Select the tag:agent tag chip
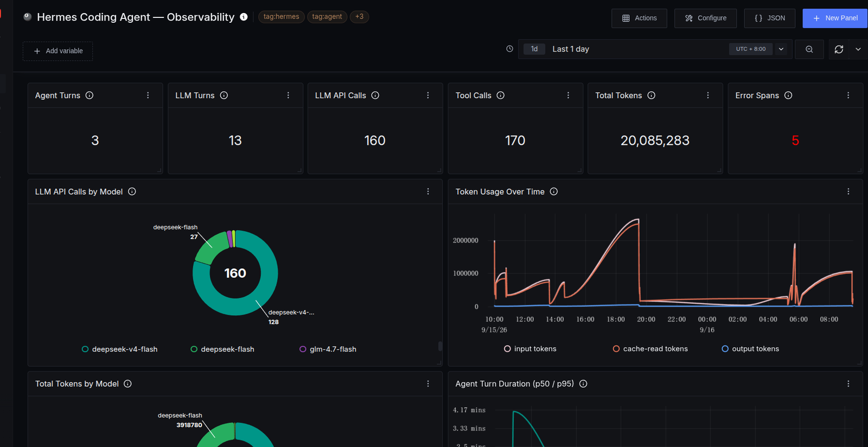 pyautogui.click(x=327, y=17)
